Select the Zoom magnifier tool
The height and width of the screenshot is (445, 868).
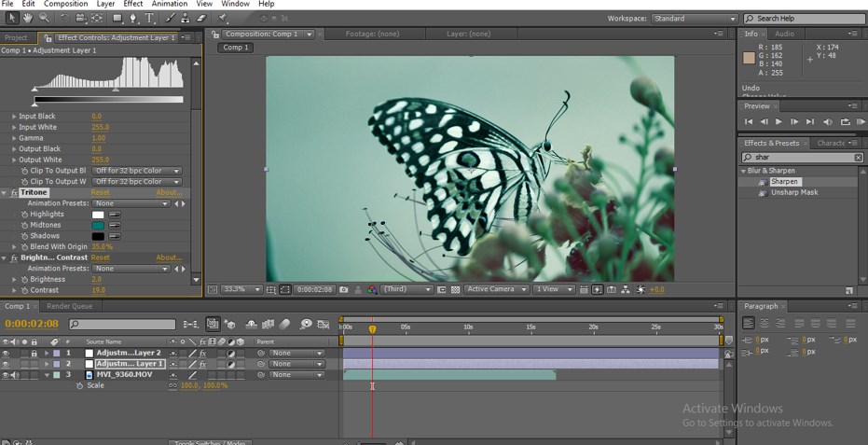pos(43,18)
